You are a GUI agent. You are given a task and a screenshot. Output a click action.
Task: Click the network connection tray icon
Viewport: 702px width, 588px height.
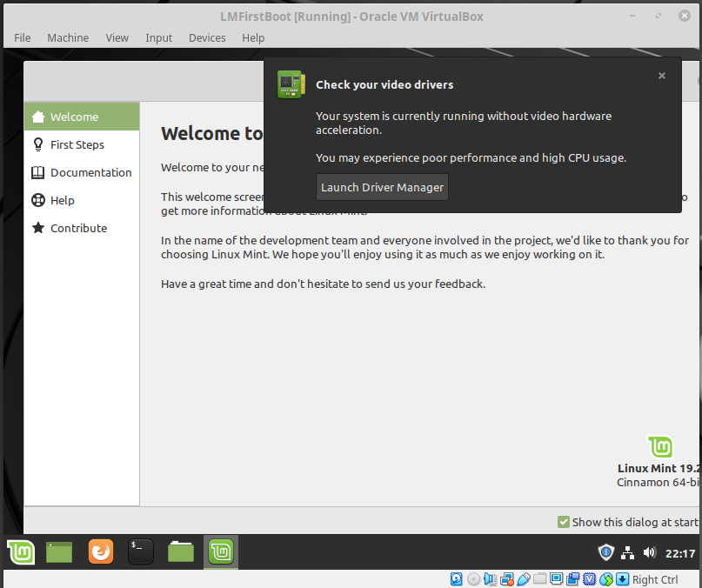[x=628, y=553]
